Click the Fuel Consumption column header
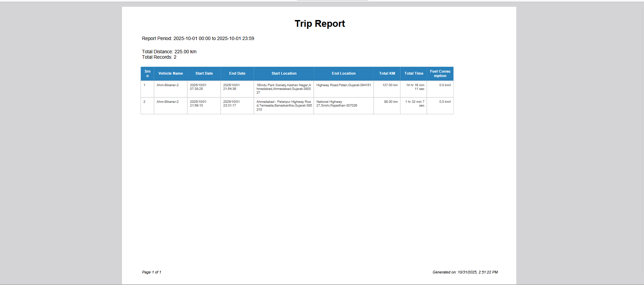Viewport: 644px width, 285px height. coord(440,74)
